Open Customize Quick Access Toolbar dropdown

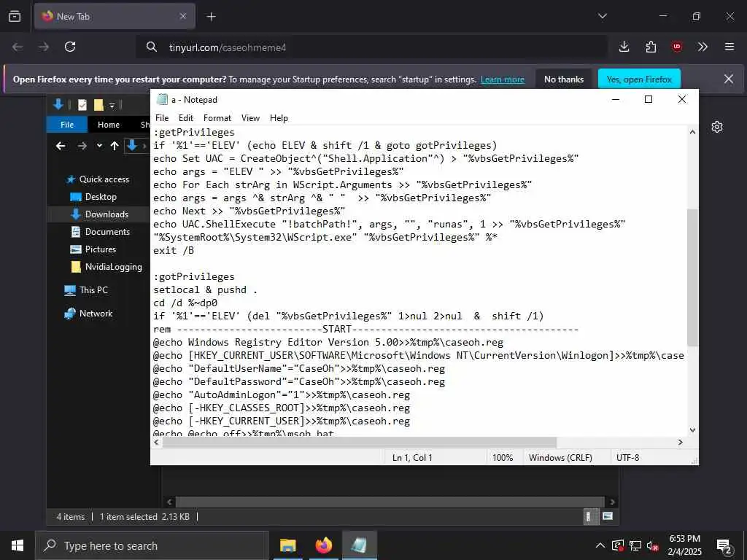point(112,105)
